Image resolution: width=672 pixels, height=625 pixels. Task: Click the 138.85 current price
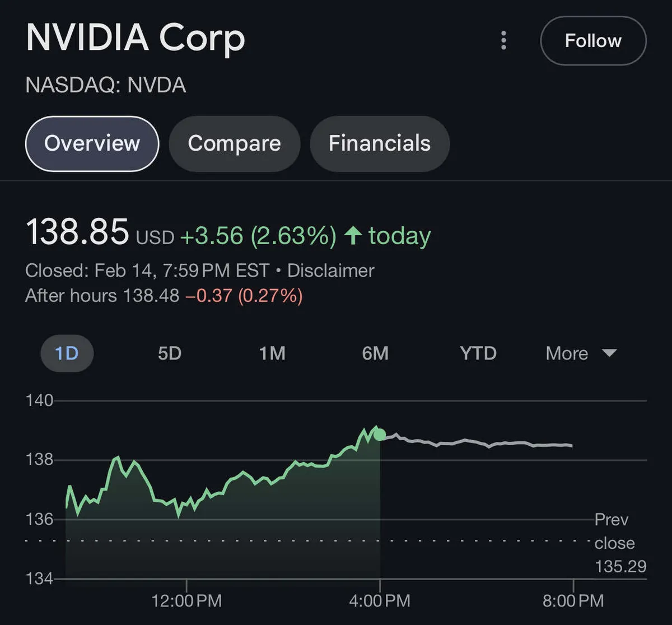tap(77, 233)
